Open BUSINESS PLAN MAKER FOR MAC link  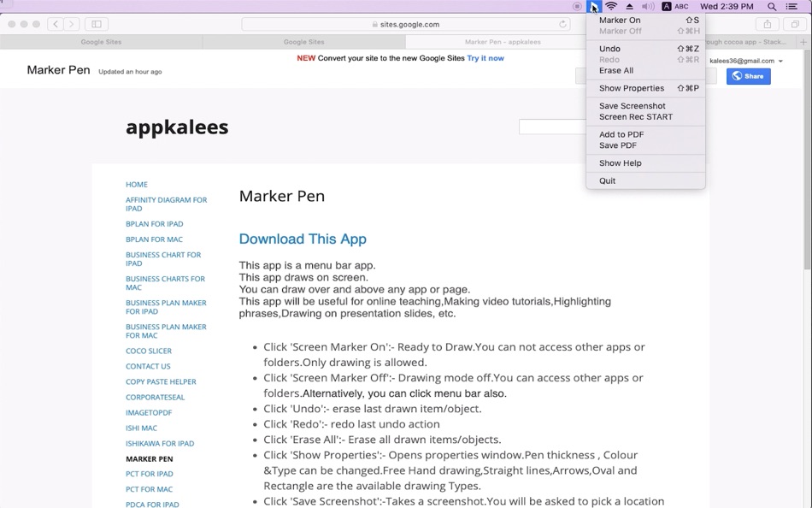[x=166, y=331]
